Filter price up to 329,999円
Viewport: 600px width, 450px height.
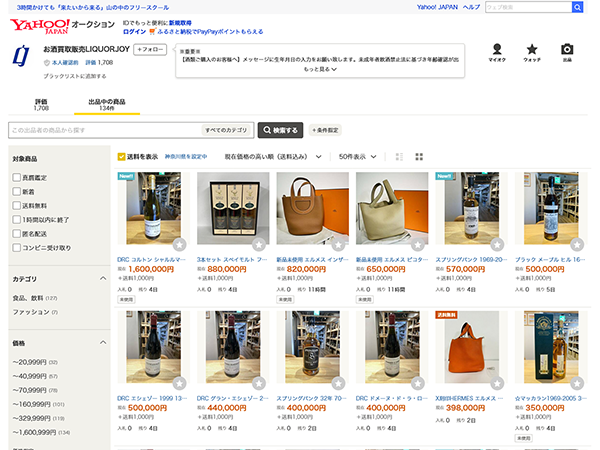tap(39, 418)
